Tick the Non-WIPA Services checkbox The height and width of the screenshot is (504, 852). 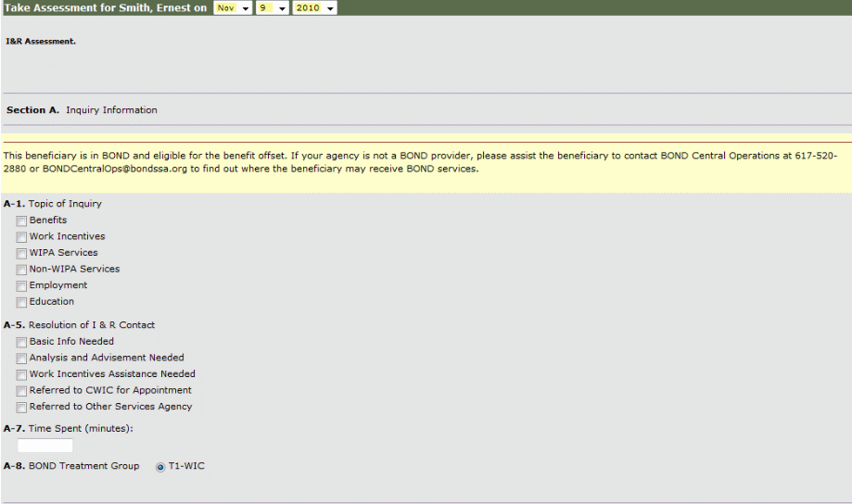click(21, 270)
